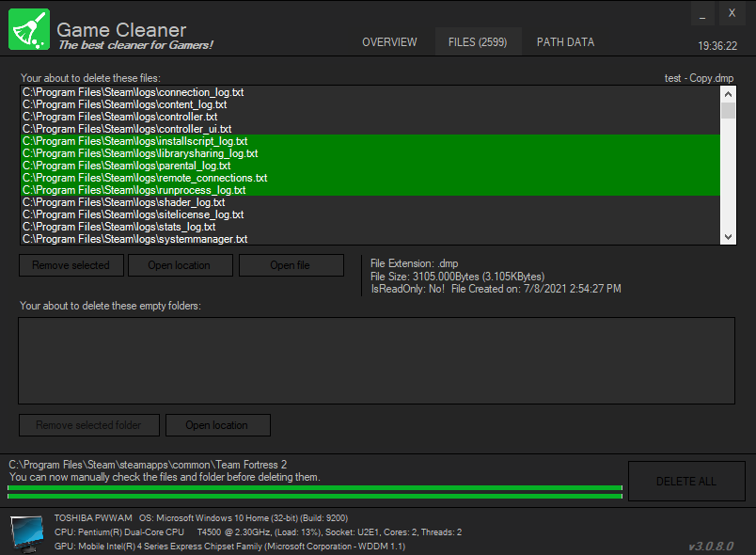Viewport: 756px width, 555px height.
Task: Click the test - Copy.dmp filename label
Action: tap(699, 78)
